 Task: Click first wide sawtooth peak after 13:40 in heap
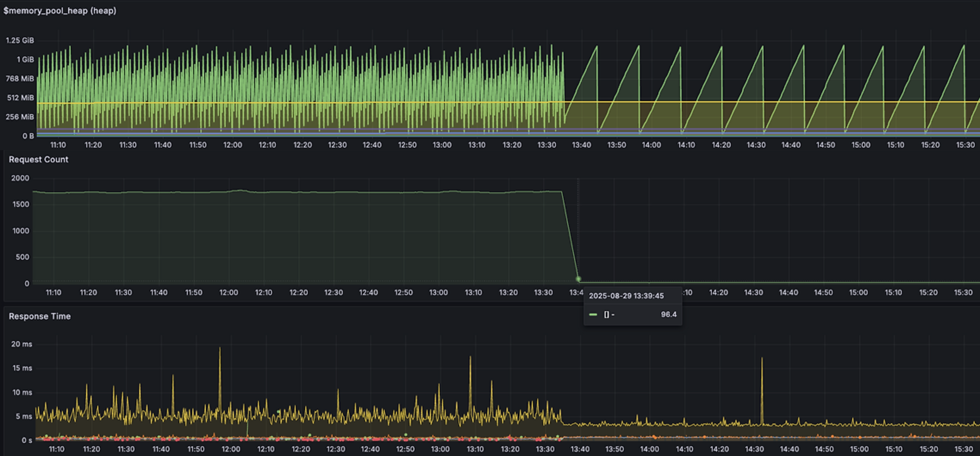coord(597,47)
